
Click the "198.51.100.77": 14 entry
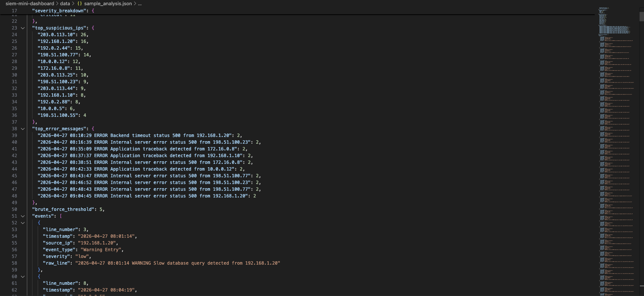coord(64,55)
